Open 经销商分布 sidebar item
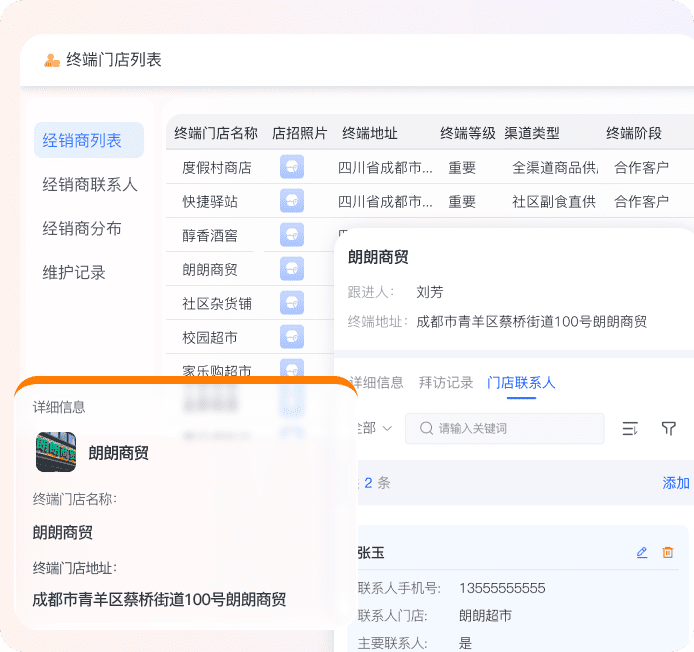The height and width of the screenshot is (652, 694). pos(83,229)
